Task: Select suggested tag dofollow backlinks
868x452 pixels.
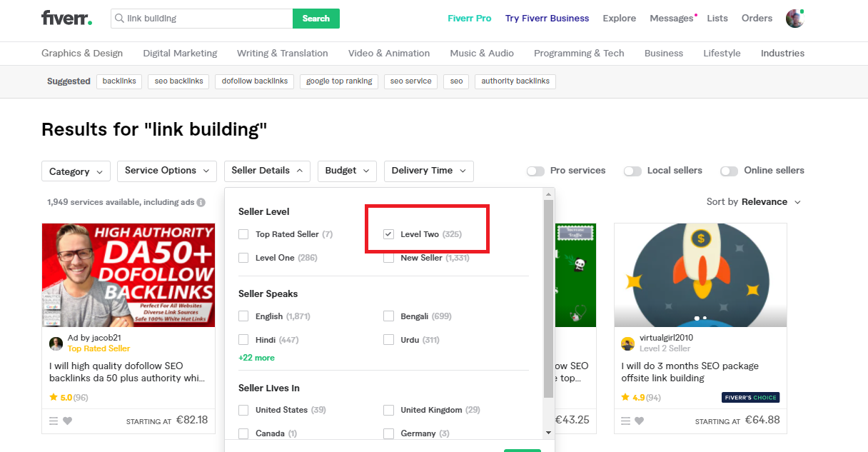Action: pyautogui.click(x=255, y=81)
